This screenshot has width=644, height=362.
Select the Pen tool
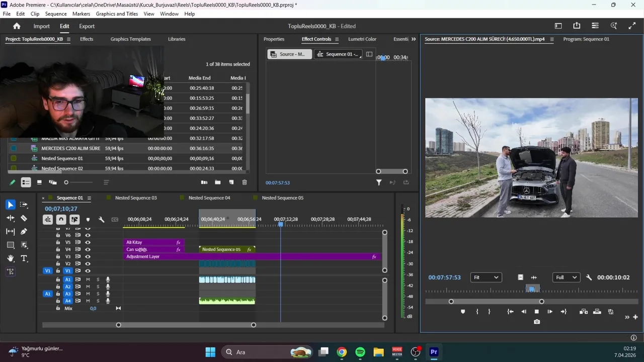tap(24, 232)
